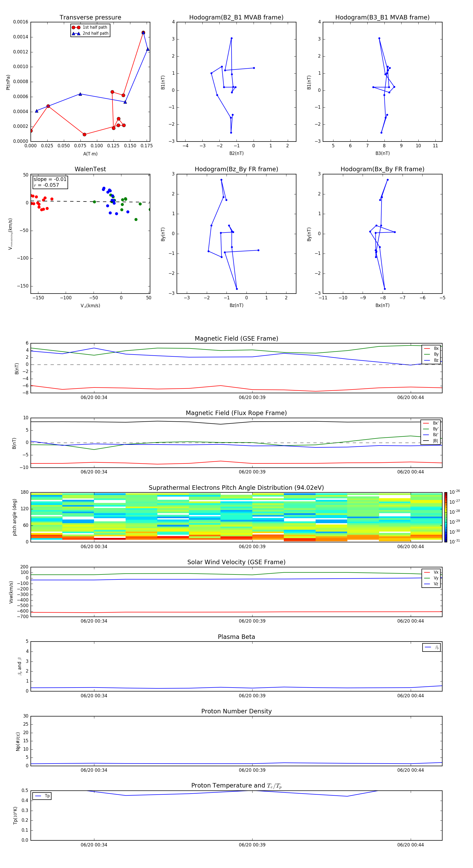
Task: Select the "By" entry in GSE legend
Action: [431, 354]
